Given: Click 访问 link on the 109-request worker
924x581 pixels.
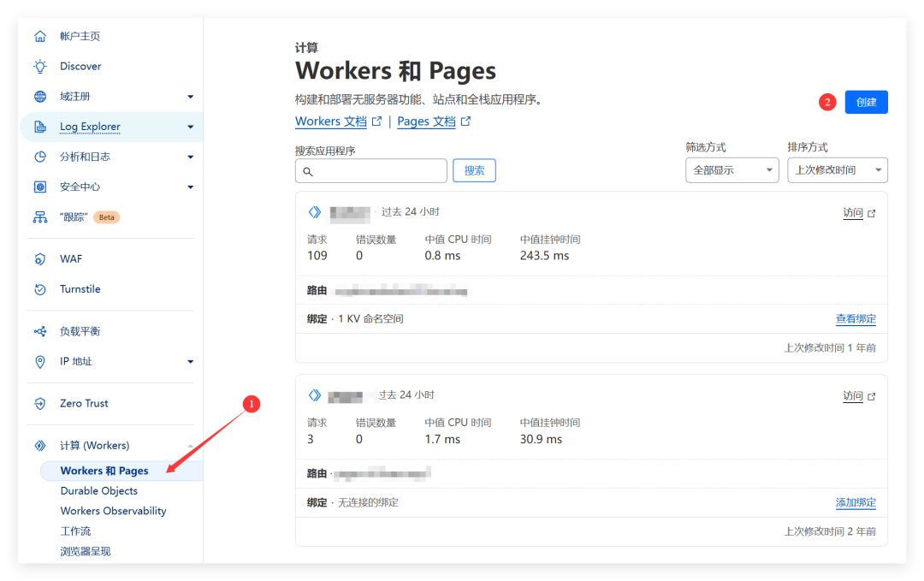Looking at the screenshot, I should click(x=853, y=213).
